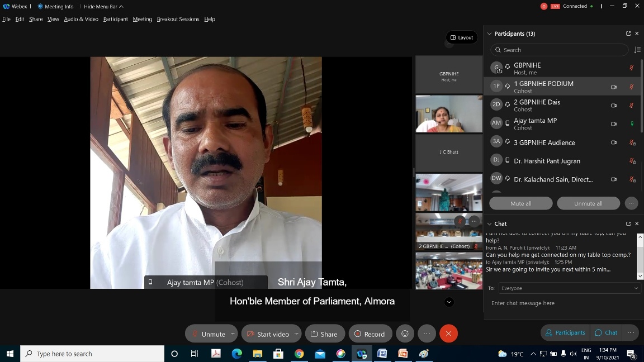This screenshot has height=362, width=644.
Task: Open more options ellipsis in control bar
Action: click(427, 334)
